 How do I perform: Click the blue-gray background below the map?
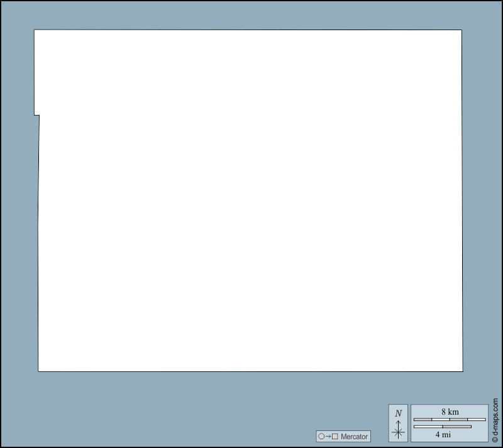pos(189,408)
